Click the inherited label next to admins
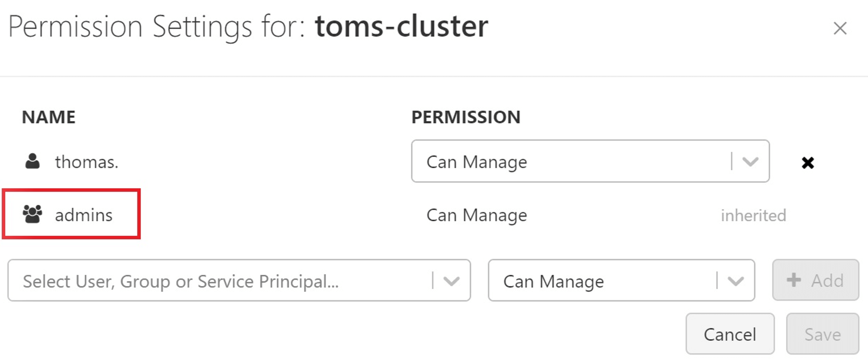Viewport: 868px width, 359px height. tap(753, 215)
